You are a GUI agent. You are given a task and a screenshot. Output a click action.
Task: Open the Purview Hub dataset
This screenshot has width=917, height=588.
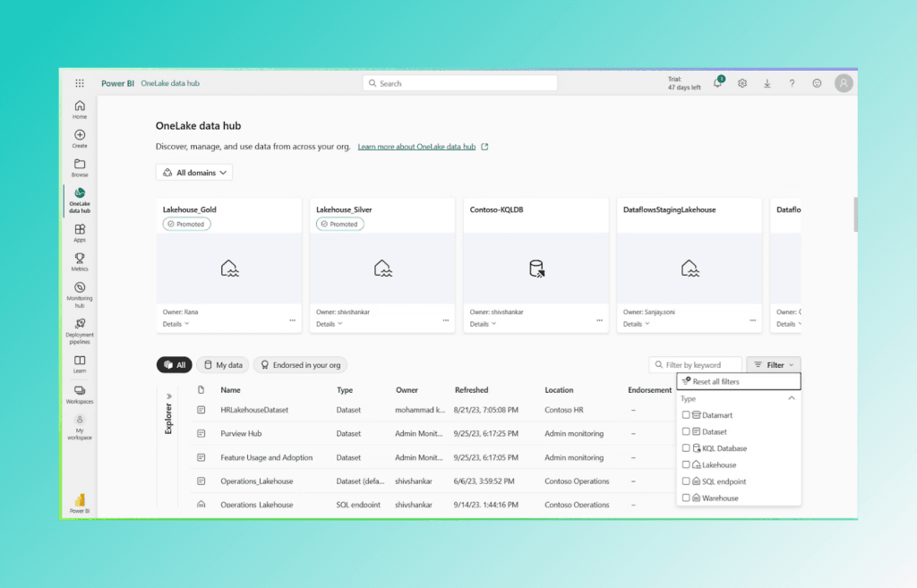(241, 434)
